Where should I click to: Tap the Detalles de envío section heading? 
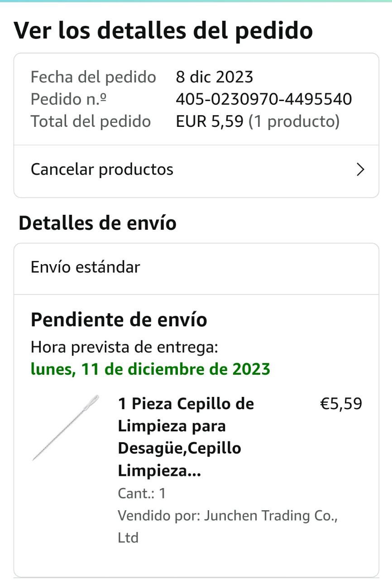pyautogui.click(x=97, y=223)
